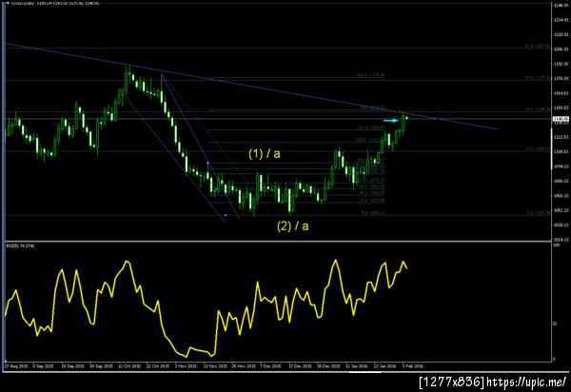This screenshot has width=571, height=392.
Task: Click the 22 Jan 2016 date label
Action: (385, 366)
